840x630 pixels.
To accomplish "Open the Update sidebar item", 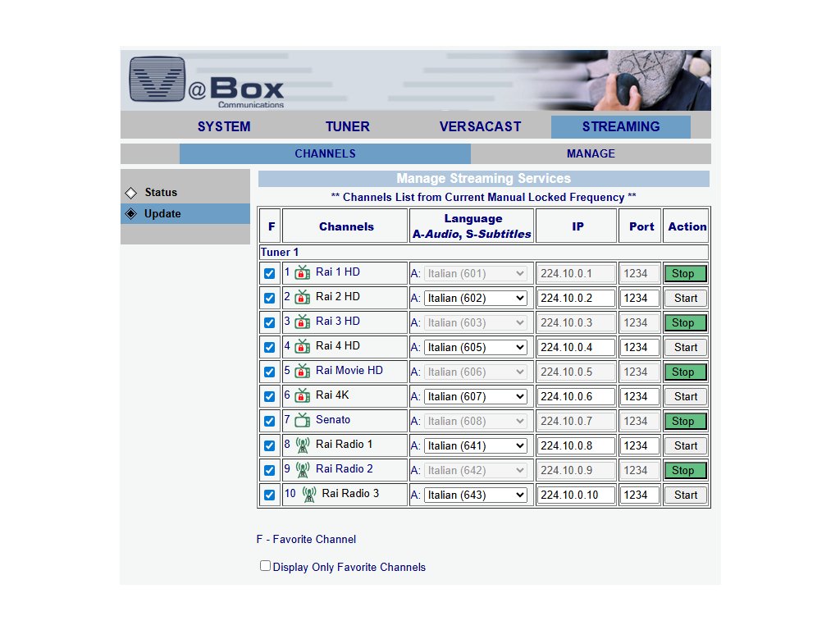I will click(185, 214).
